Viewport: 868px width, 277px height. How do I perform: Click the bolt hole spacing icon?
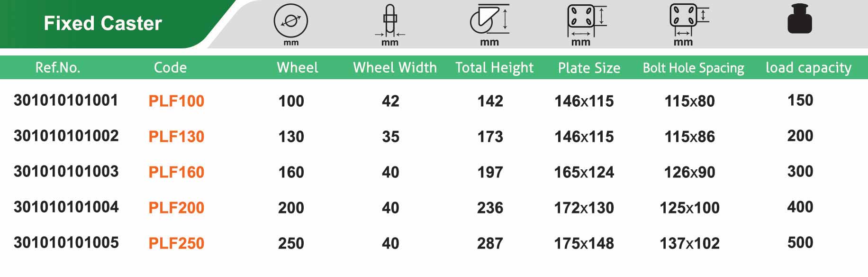tap(688, 19)
